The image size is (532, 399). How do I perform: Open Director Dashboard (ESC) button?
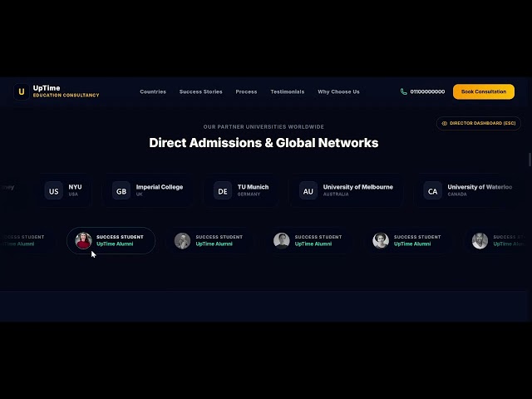(x=479, y=123)
